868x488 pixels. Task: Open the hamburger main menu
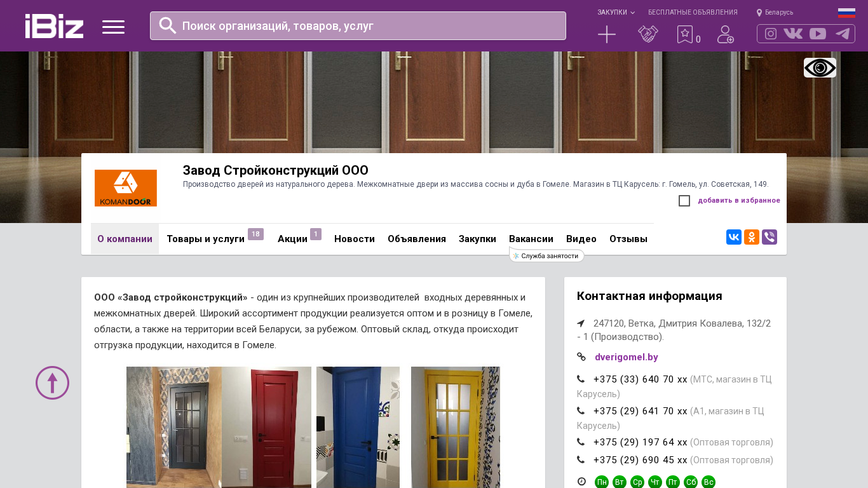113,27
